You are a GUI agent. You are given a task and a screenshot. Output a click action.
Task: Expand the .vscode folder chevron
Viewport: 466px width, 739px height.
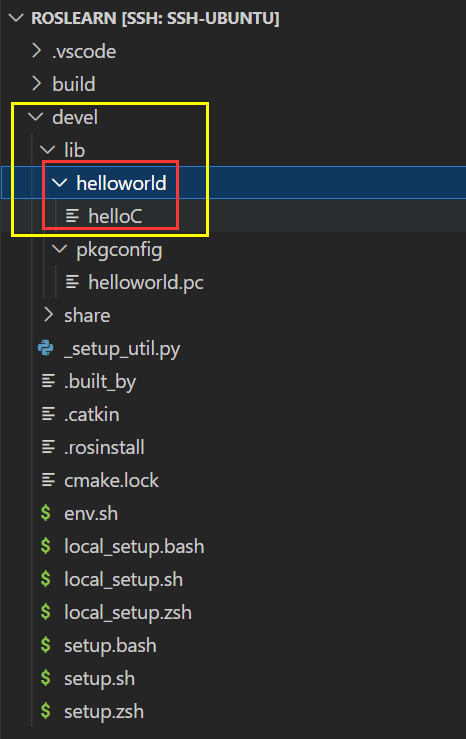36,51
